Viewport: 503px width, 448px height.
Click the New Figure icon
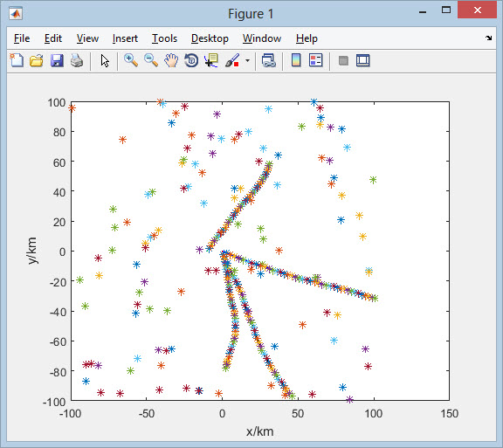click(17, 60)
